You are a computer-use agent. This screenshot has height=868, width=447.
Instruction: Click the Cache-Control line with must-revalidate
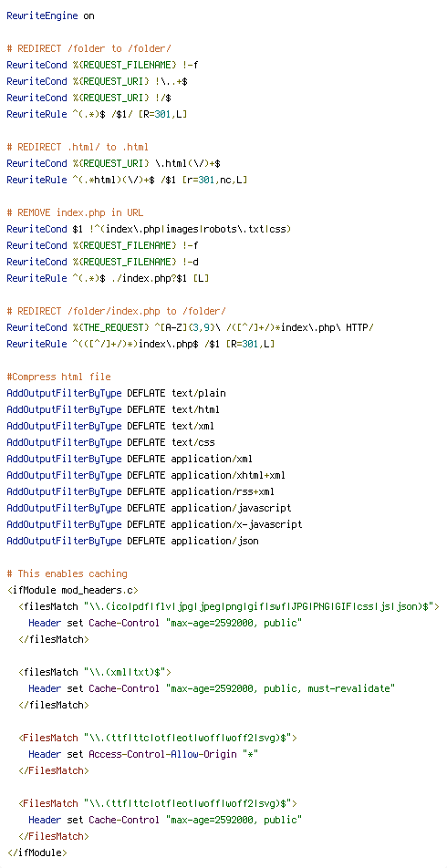point(213,688)
